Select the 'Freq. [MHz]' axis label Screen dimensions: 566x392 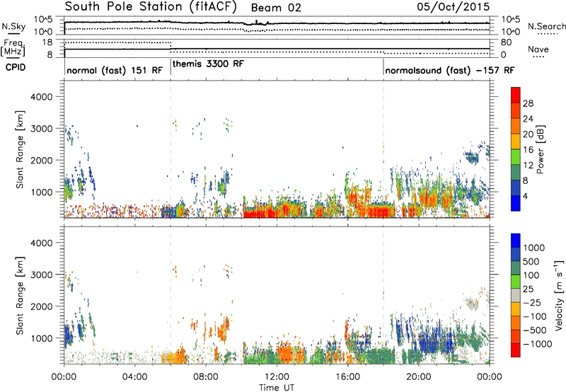pyautogui.click(x=13, y=48)
